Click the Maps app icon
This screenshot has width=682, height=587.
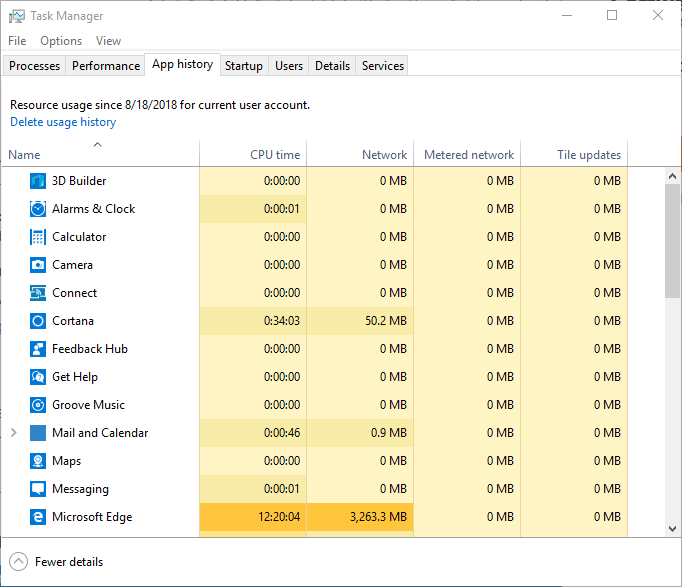coord(38,461)
